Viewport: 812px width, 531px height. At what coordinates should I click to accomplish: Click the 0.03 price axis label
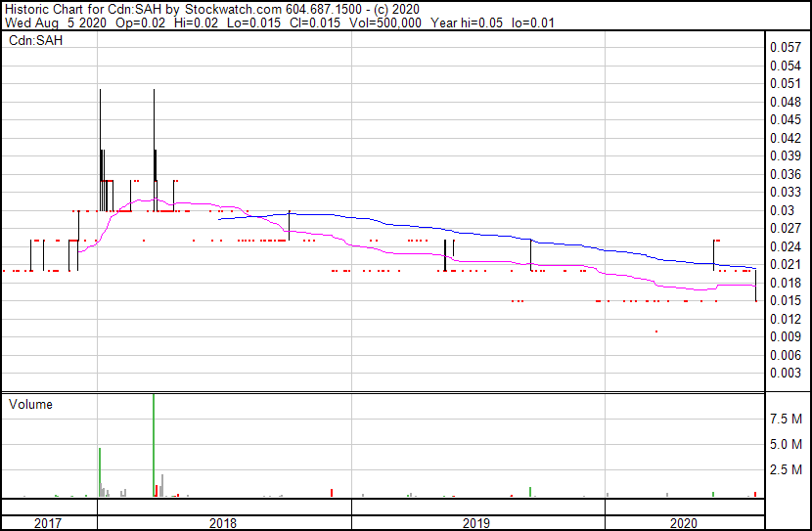coord(780,210)
